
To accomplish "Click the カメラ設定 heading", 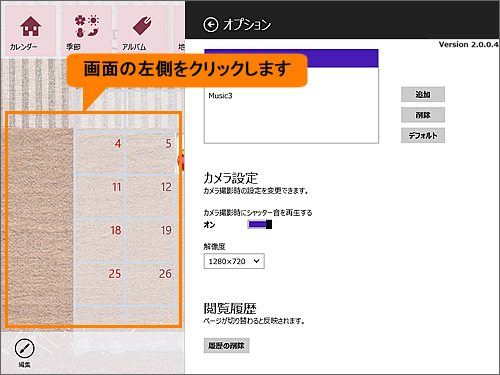I will click(x=231, y=178).
